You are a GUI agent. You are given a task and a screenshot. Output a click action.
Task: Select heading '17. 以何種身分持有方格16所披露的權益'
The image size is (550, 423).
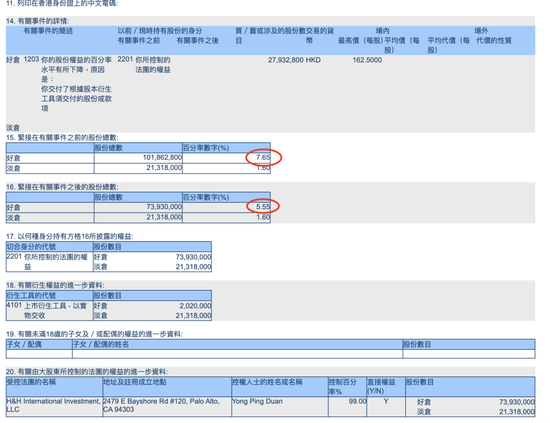click(x=69, y=236)
